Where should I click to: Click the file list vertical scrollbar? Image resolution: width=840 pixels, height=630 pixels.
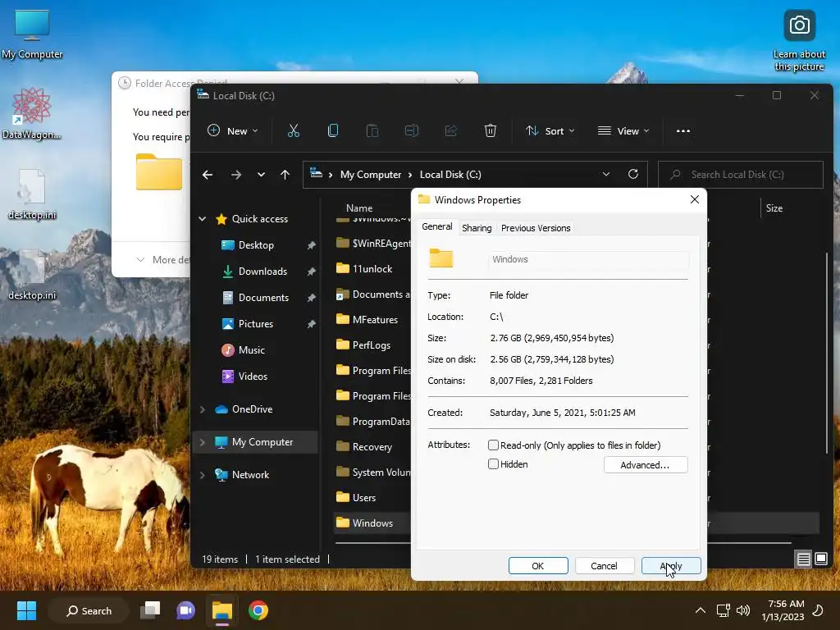827,353
